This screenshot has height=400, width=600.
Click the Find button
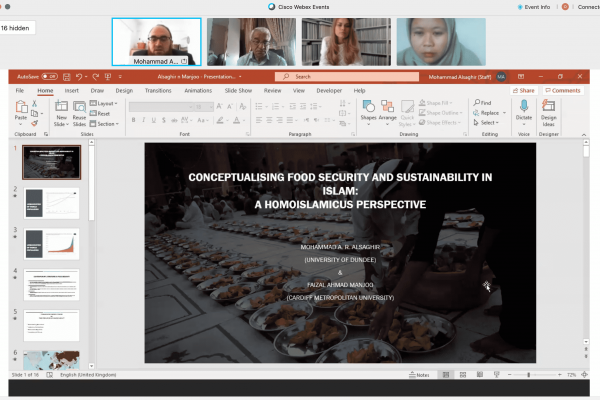point(482,103)
